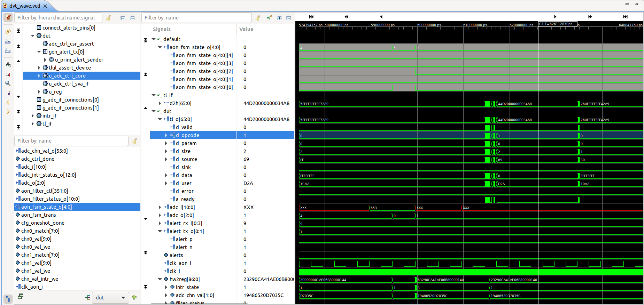Toggle the pinned waveform icon at top-left

click(8, 17)
